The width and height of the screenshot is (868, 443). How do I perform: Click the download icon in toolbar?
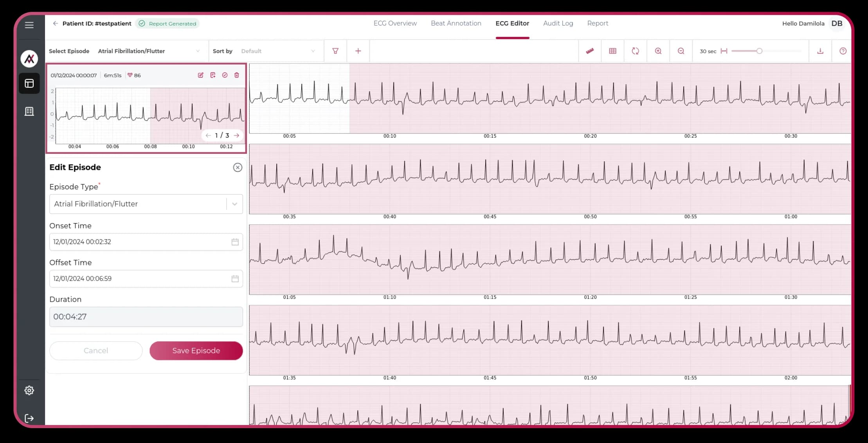tap(820, 51)
